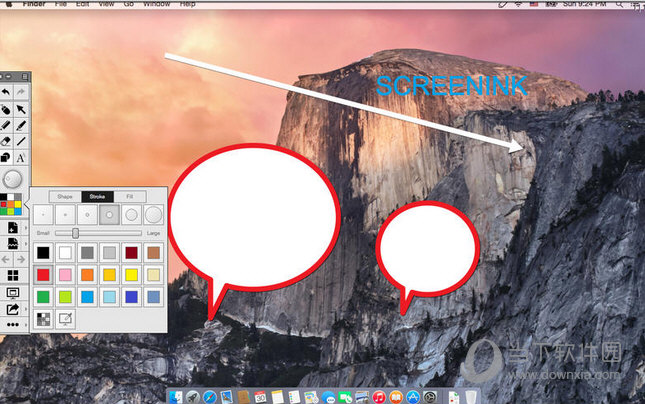Pick the green color swatch

(x=43, y=297)
